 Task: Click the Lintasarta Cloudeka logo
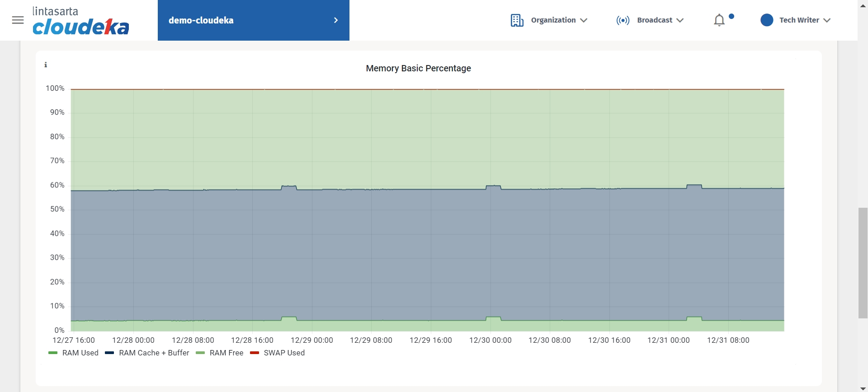coord(80,21)
